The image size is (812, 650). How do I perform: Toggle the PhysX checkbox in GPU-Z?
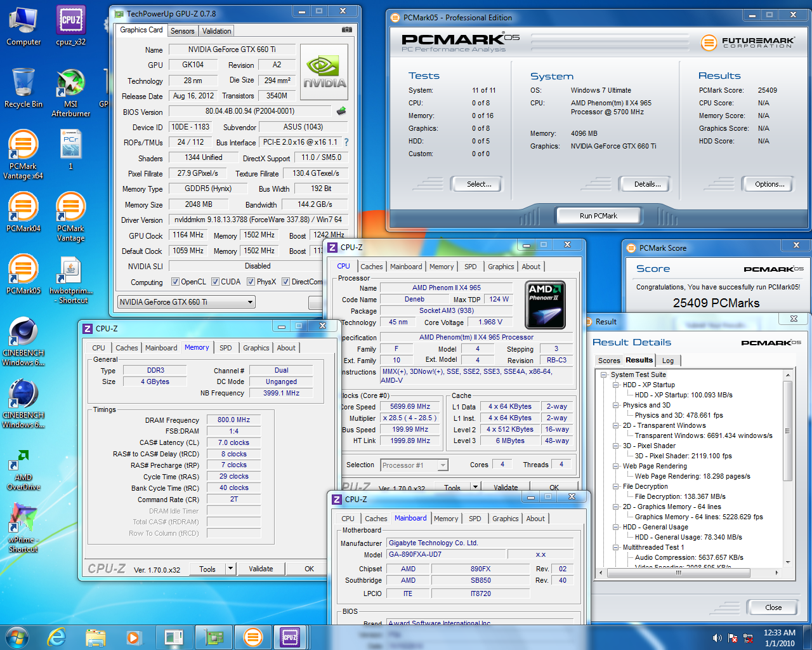coord(251,282)
